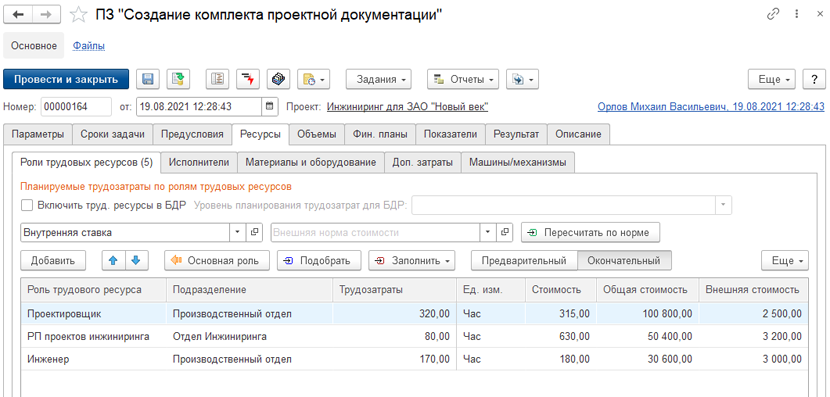Image resolution: width=830 pixels, height=397 pixels.
Task: Open the Предусловия tab
Action: 193,134
